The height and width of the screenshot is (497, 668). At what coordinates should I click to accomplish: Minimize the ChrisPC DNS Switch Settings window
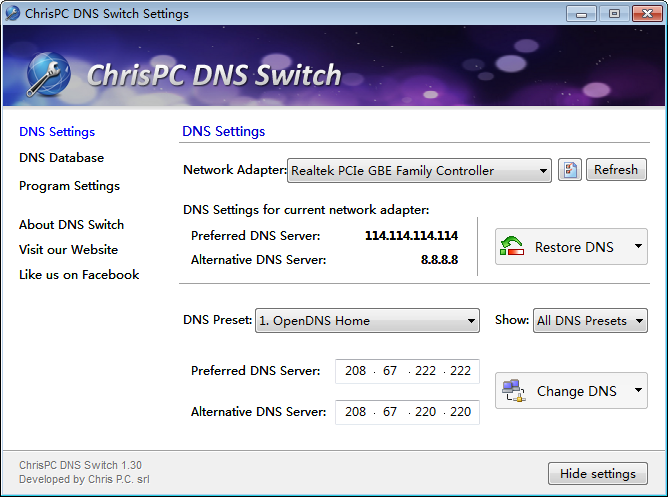click(x=581, y=14)
